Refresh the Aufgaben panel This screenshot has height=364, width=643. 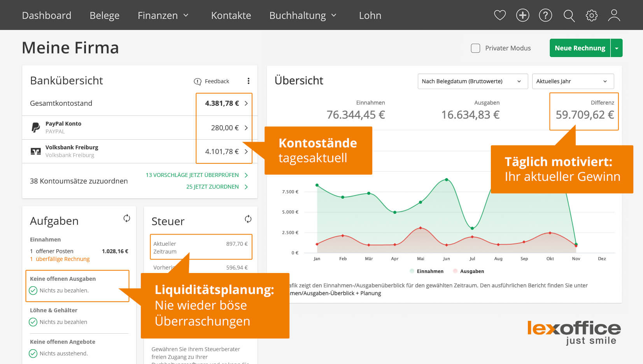point(127,218)
